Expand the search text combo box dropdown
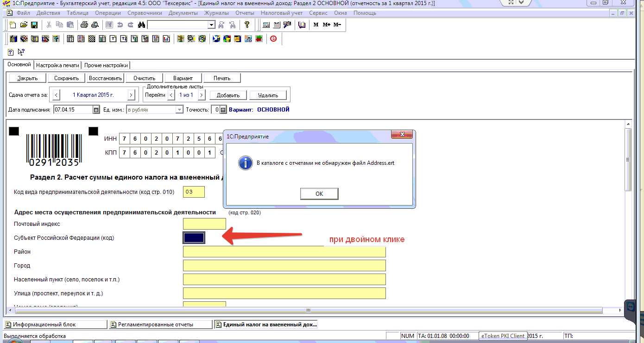 (211, 25)
